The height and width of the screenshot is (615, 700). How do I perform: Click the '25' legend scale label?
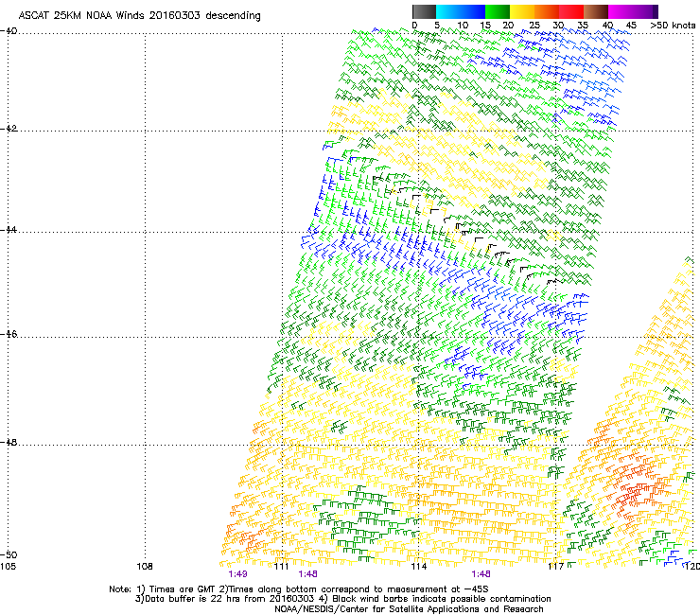click(534, 26)
